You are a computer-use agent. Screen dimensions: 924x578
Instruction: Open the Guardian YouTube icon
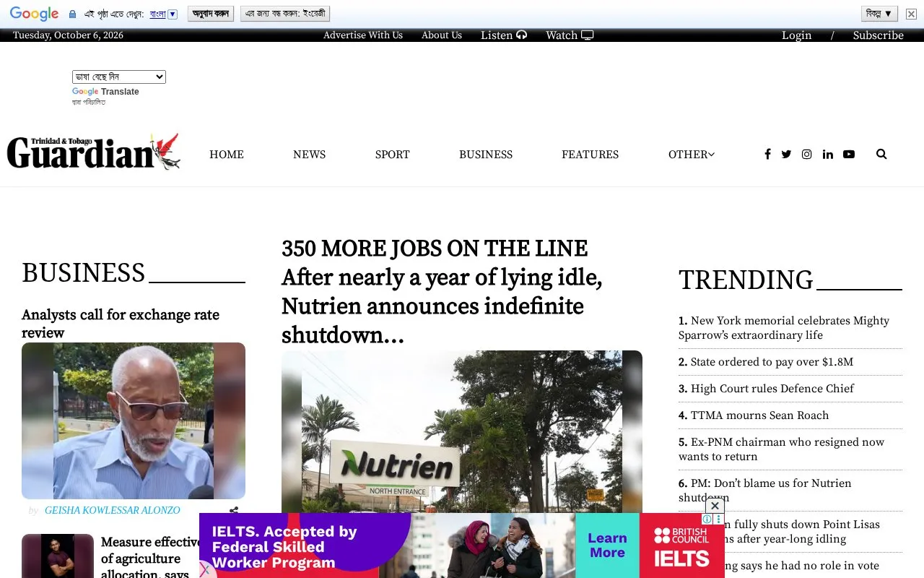(x=849, y=154)
